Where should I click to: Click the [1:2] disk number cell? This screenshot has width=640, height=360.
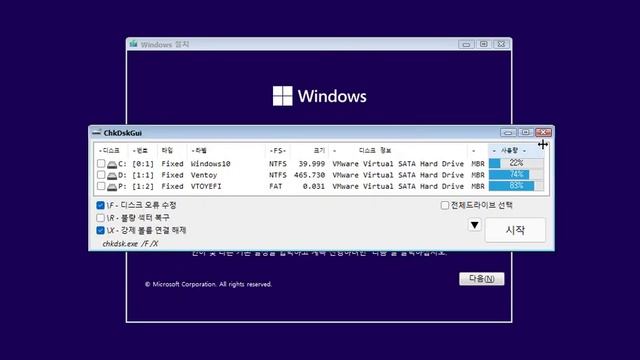[143, 187]
